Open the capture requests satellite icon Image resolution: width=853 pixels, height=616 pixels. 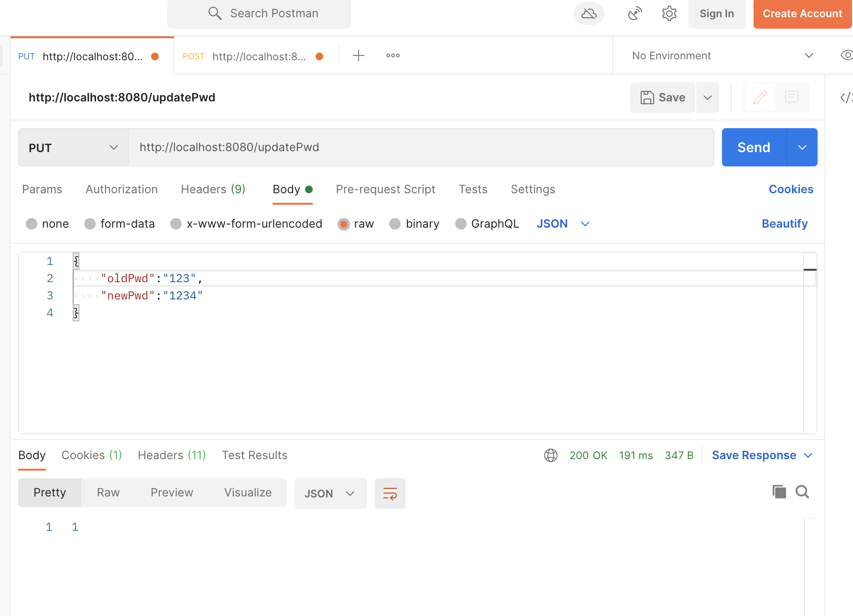point(635,13)
